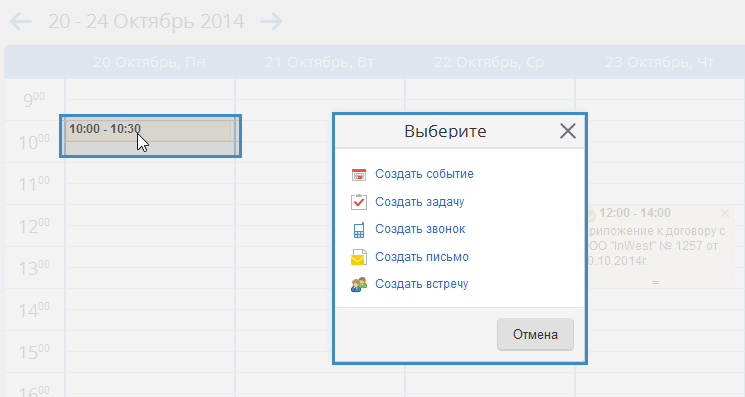745x397 pixels.
Task: Click the phone icon for Создать звонок
Action: tap(359, 230)
